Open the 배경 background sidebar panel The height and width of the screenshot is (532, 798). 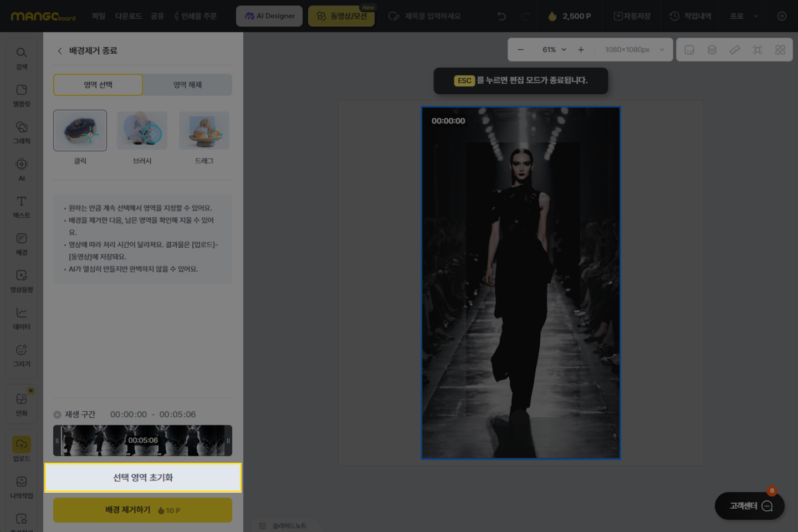(x=22, y=244)
